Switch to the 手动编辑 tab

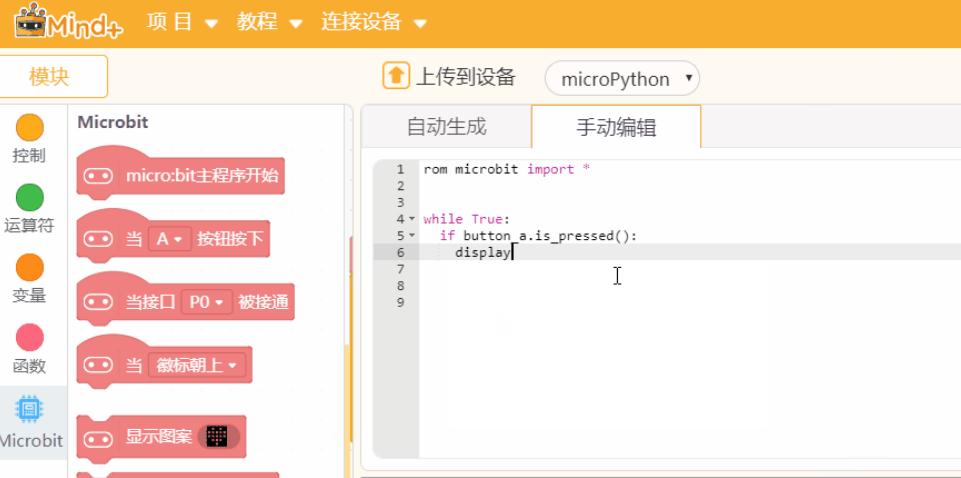[616, 127]
